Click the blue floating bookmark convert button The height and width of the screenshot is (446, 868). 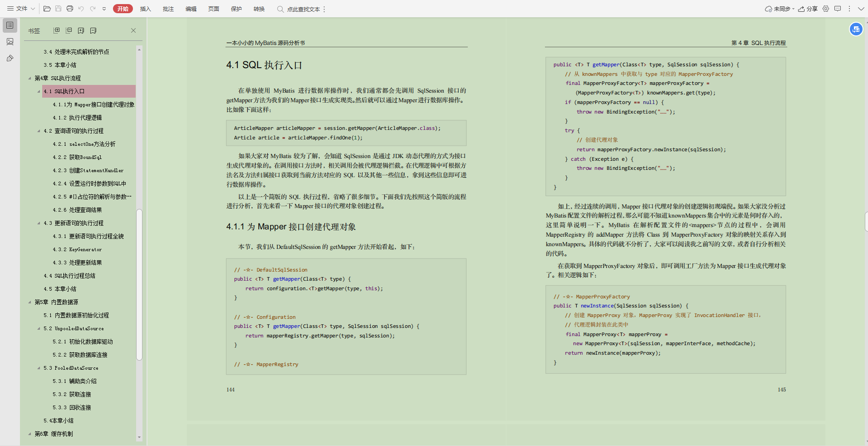coord(856,29)
